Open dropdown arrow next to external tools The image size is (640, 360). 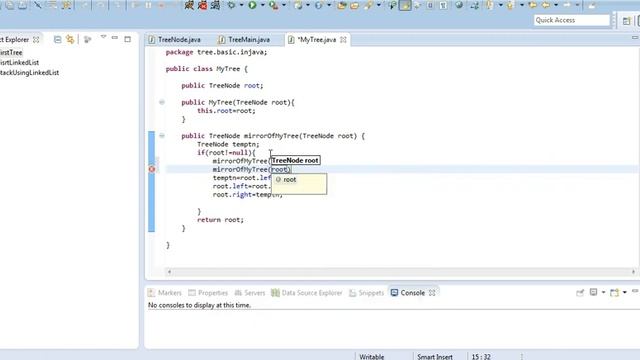coord(283,5)
